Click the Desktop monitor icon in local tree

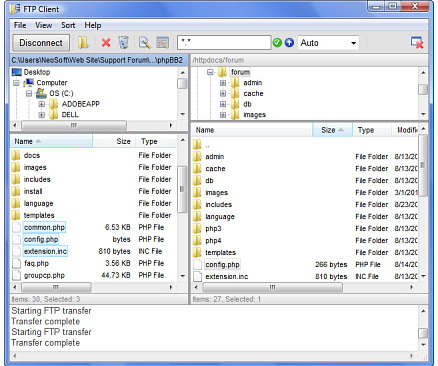pyautogui.click(x=17, y=72)
